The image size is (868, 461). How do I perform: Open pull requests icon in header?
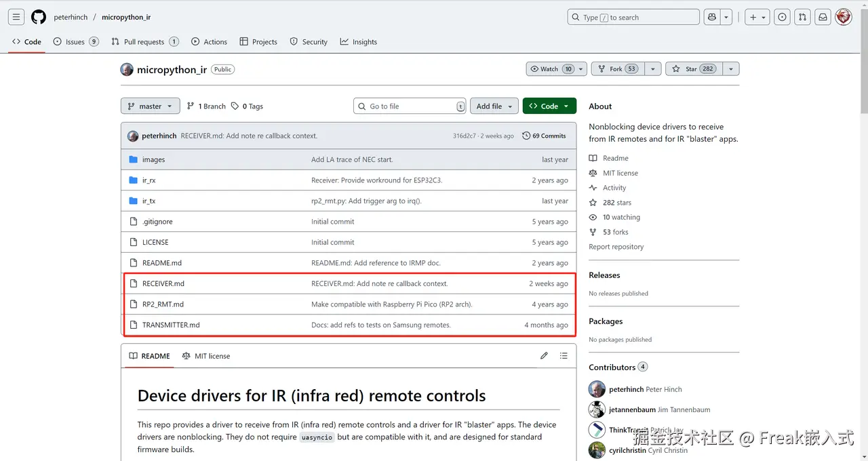tap(802, 17)
